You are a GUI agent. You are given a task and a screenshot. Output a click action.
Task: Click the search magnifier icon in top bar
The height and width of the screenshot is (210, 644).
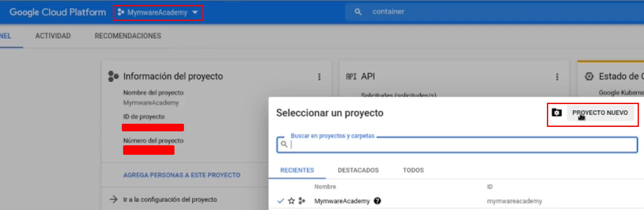coord(358,12)
